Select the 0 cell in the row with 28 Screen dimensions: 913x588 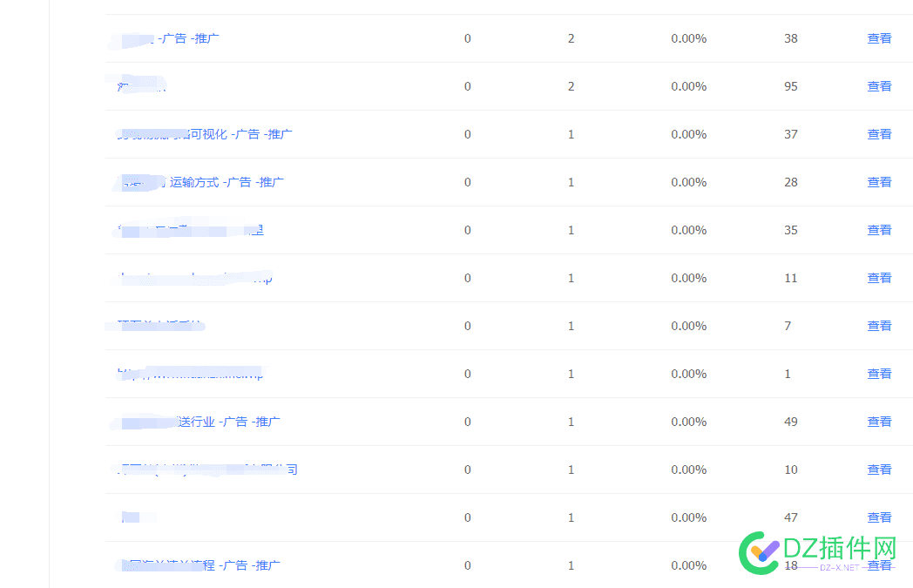point(468,182)
